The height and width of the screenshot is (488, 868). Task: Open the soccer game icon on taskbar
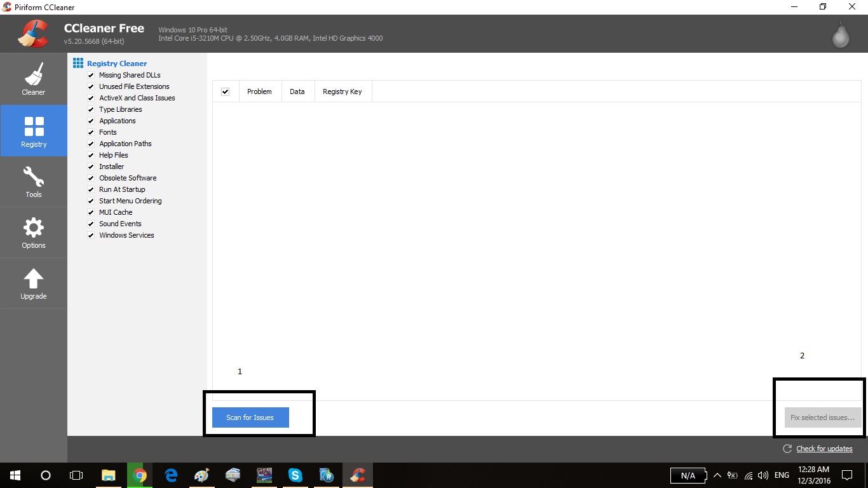[x=264, y=475]
